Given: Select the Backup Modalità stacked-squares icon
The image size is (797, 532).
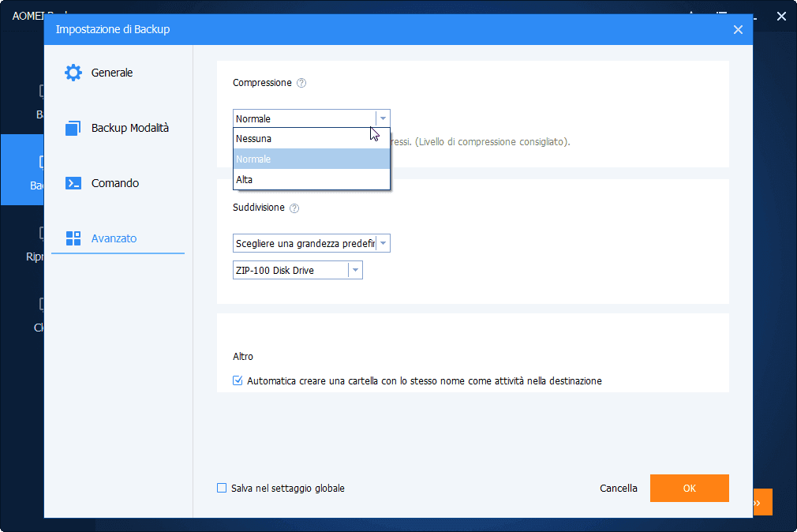Looking at the screenshot, I should [73, 128].
